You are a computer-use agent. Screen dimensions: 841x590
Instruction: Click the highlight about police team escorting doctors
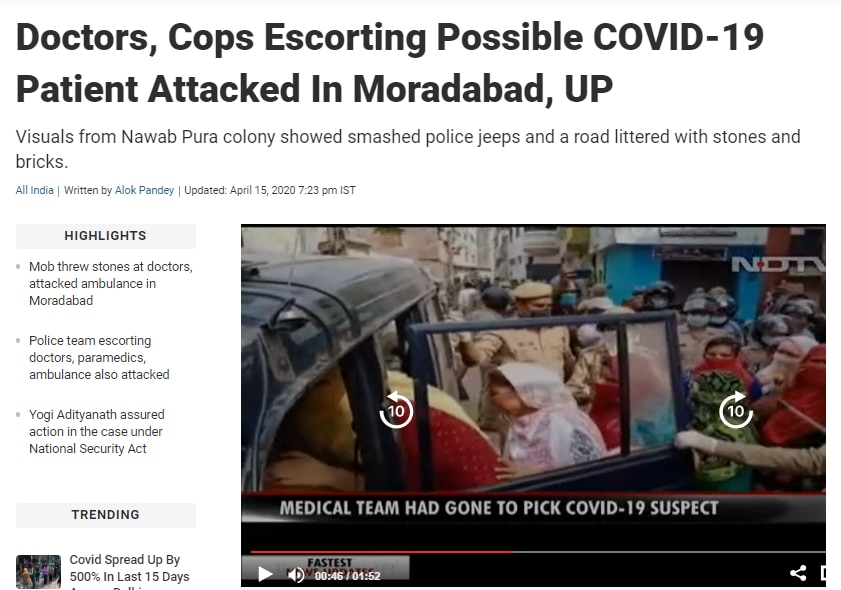point(99,357)
